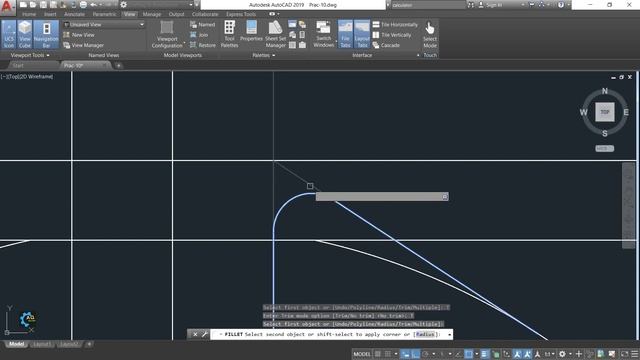Click the new drawing tab plus button

[x=118, y=65]
